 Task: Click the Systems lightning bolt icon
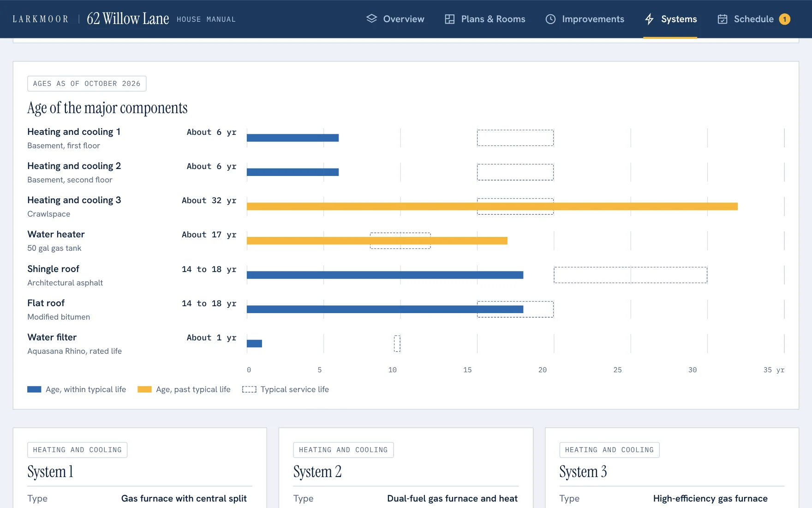click(x=649, y=19)
